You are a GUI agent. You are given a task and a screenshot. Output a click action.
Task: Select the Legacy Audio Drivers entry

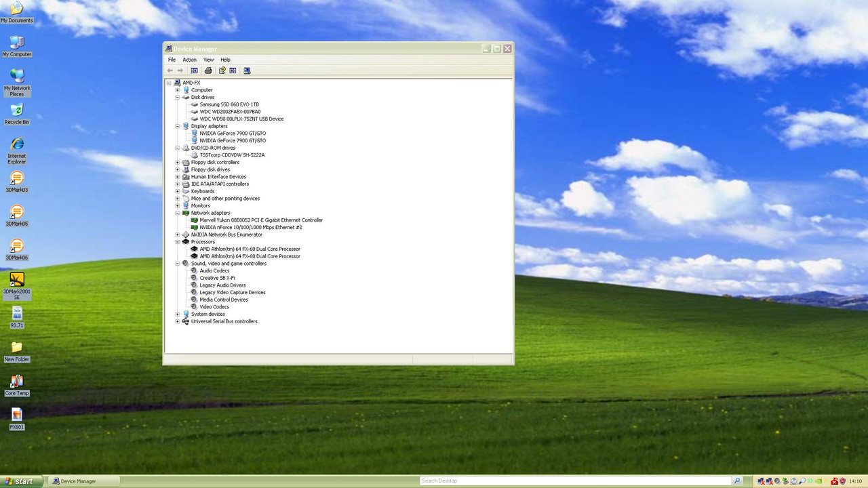[222, 285]
